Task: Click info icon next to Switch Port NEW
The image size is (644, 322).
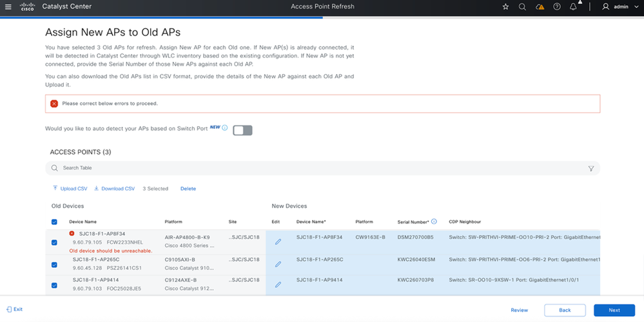Action: [x=225, y=128]
